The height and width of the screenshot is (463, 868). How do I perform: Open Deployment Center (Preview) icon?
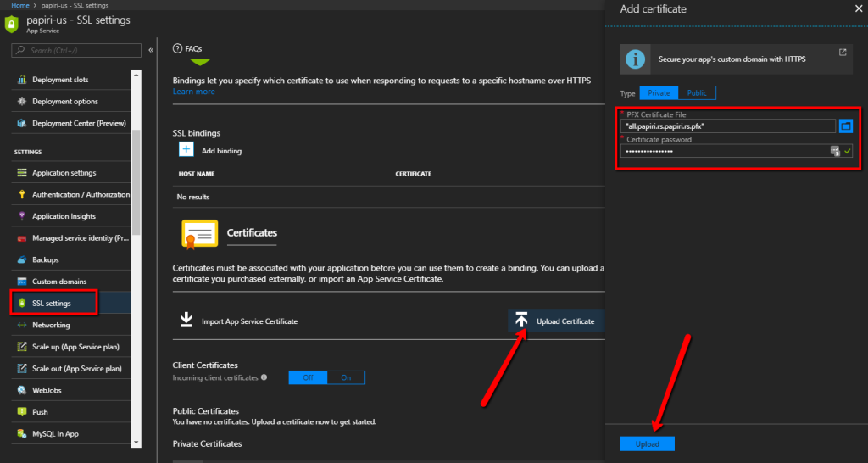tap(22, 123)
